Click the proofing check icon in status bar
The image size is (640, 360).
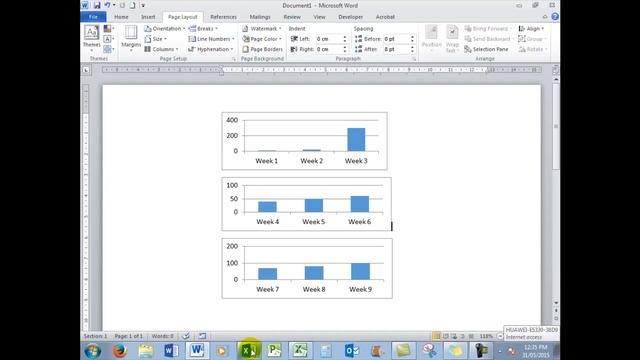pos(186,336)
